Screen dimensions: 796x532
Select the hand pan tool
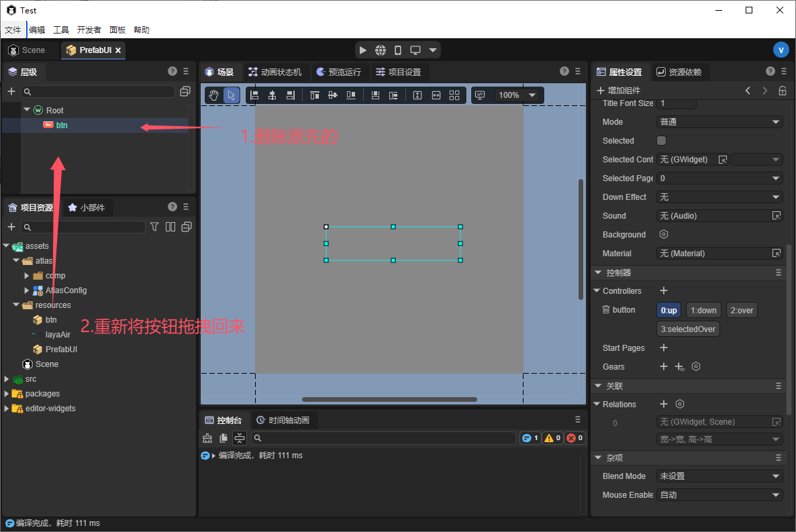[x=213, y=95]
